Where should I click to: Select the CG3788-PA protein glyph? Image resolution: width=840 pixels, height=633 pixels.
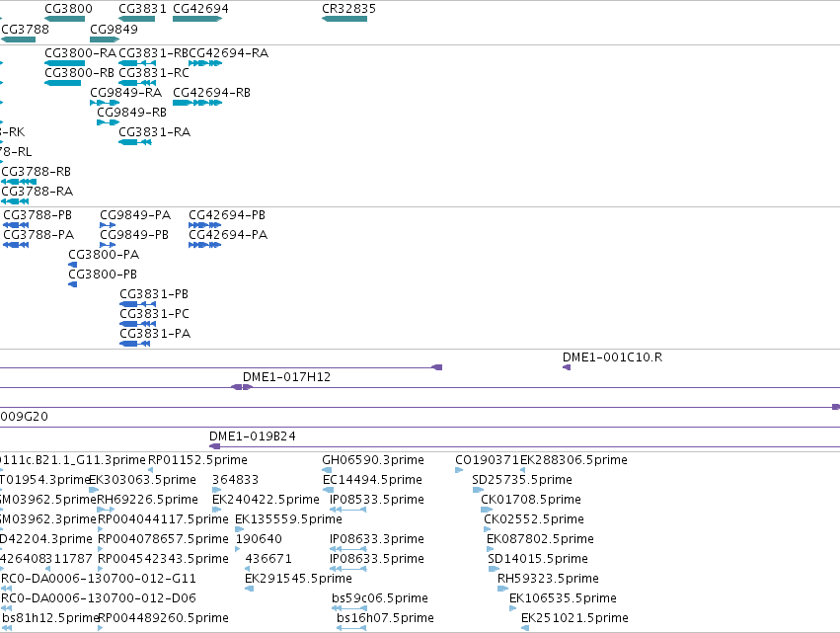[16, 245]
